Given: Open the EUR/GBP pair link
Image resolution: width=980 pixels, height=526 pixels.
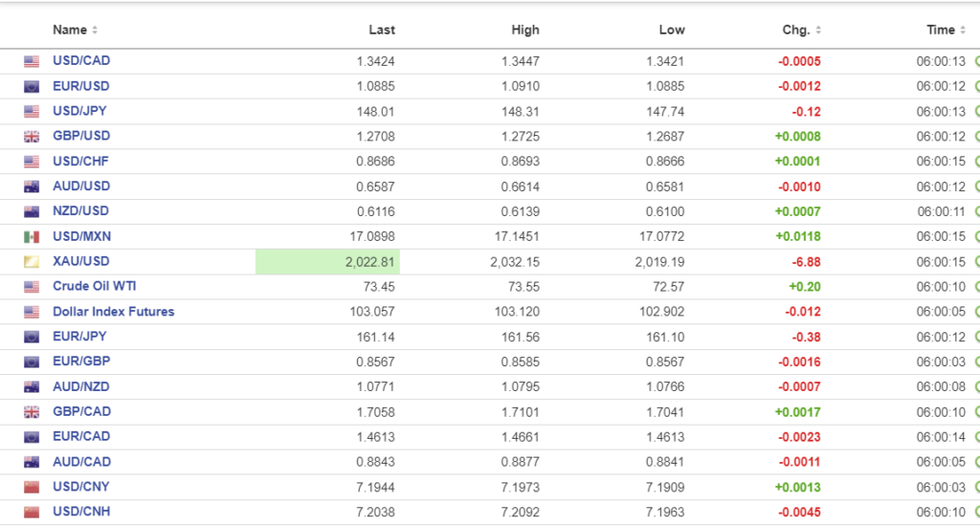Looking at the screenshot, I should tap(81, 362).
